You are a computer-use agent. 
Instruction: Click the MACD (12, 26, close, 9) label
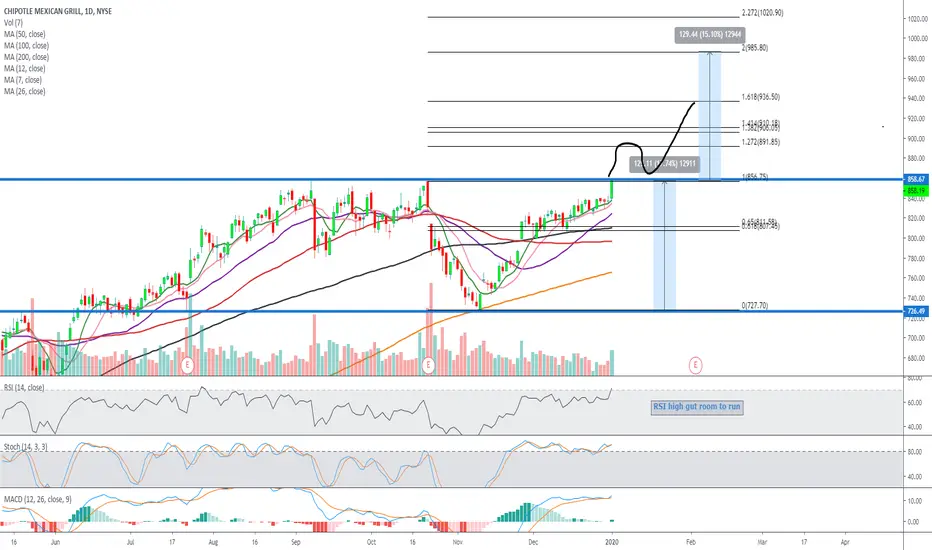(37, 499)
